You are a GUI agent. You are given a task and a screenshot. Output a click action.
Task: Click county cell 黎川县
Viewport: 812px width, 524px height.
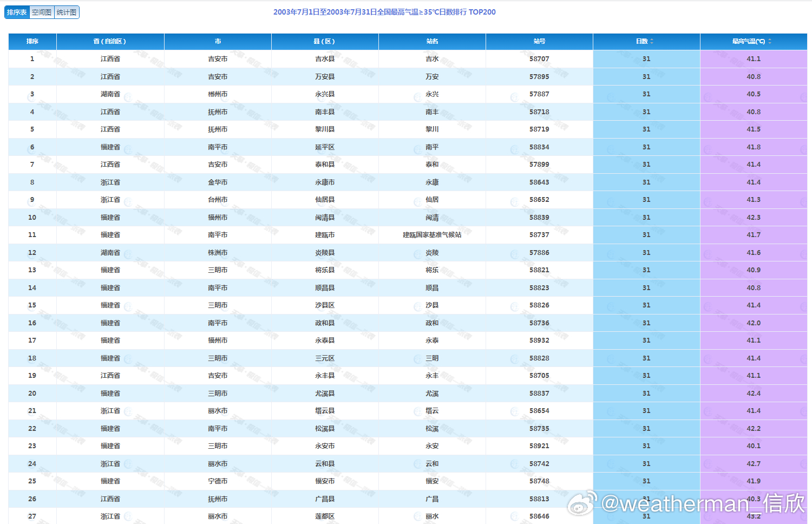pyautogui.click(x=325, y=129)
